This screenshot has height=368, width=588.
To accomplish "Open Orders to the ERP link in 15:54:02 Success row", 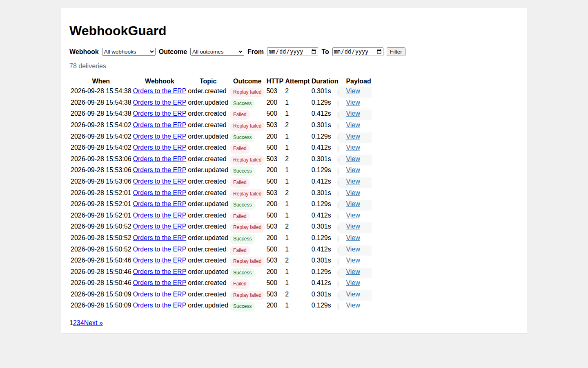I will point(159,136).
